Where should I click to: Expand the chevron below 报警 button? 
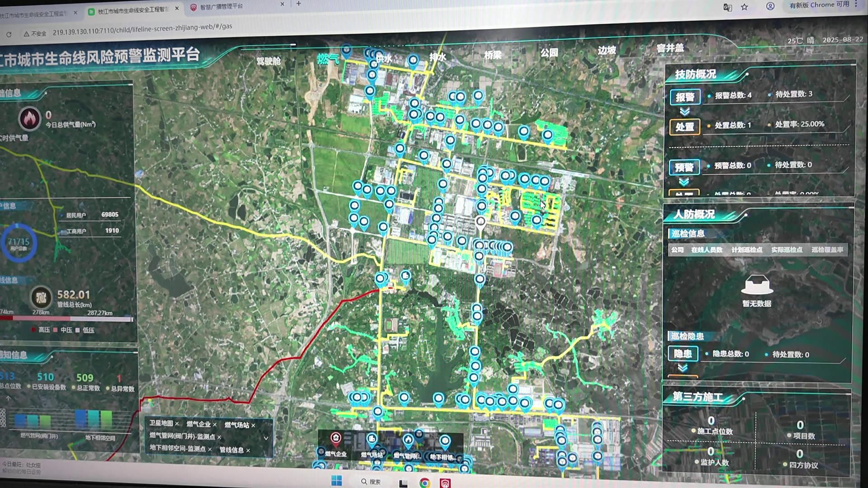point(685,112)
